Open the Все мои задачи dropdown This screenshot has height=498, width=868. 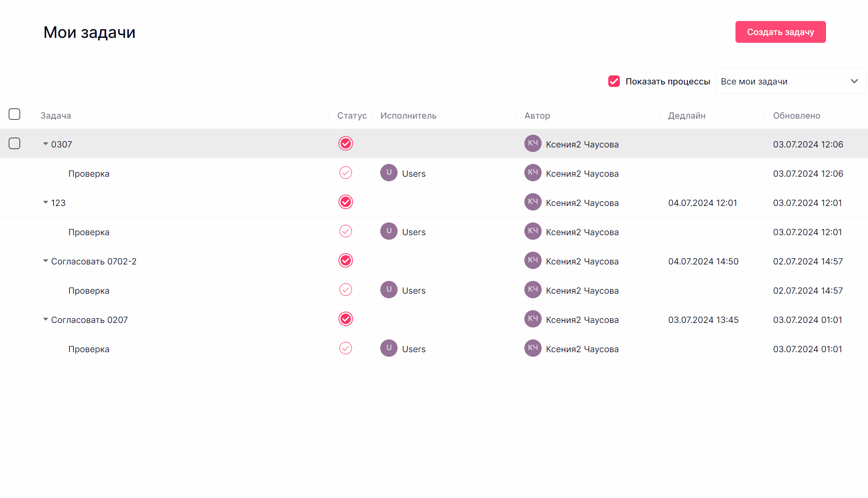point(790,81)
